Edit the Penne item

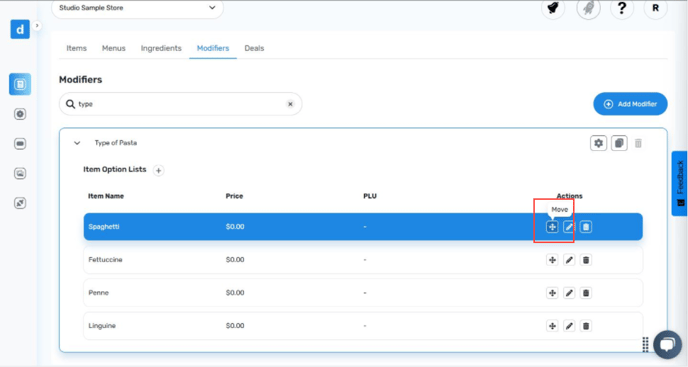point(569,293)
